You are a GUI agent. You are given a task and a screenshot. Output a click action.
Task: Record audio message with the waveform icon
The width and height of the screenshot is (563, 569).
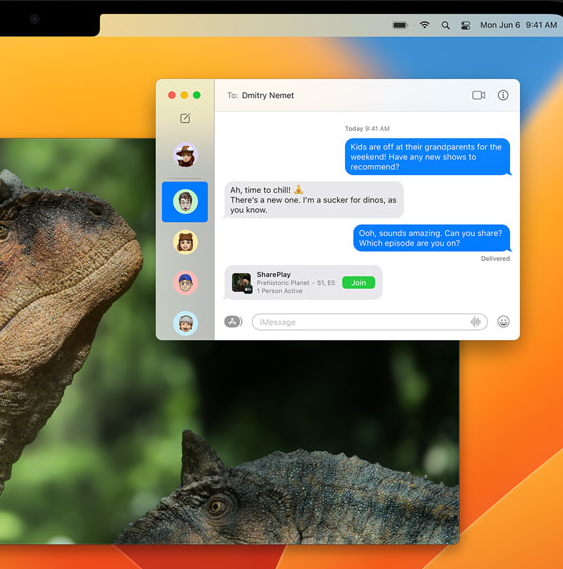(x=476, y=322)
